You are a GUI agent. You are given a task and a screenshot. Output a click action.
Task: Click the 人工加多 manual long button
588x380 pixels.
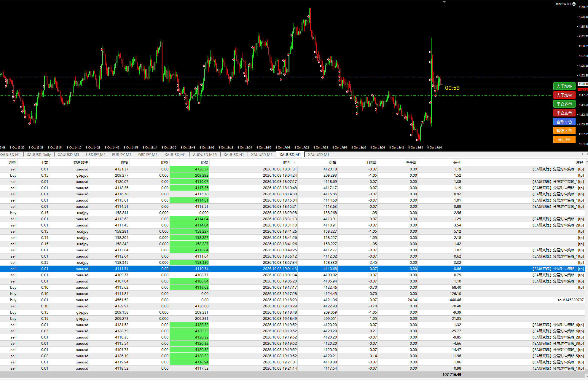[564, 86]
